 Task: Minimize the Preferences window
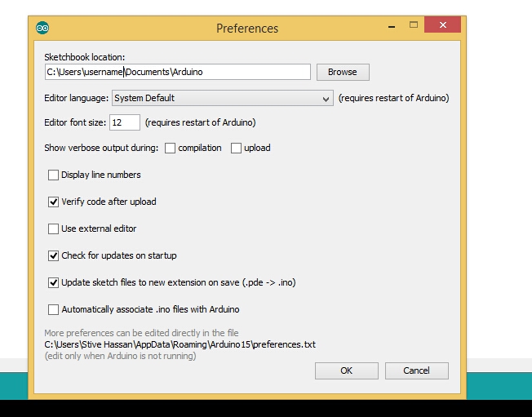point(392,26)
